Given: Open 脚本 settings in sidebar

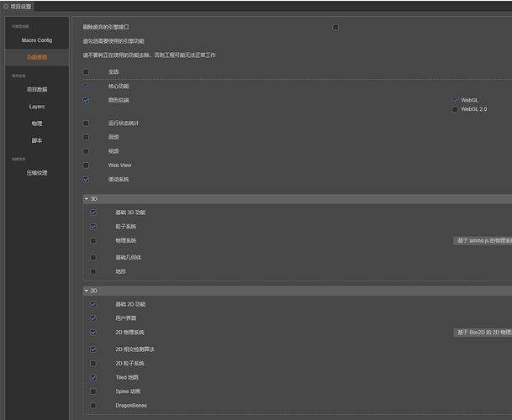Looking at the screenshot, I should pos(37,140).
